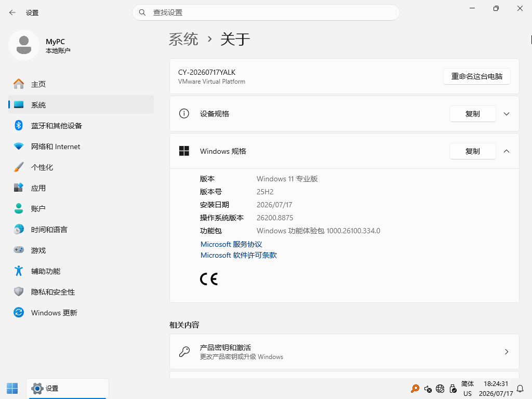Open the 主页 settings page

(81, 84)
